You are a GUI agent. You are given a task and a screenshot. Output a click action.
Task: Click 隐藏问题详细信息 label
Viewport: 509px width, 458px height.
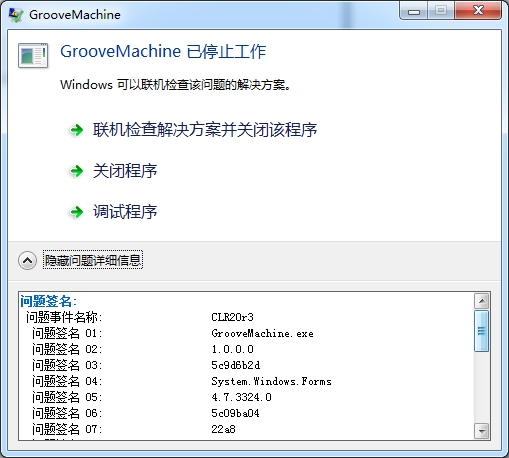pos(93,260)
